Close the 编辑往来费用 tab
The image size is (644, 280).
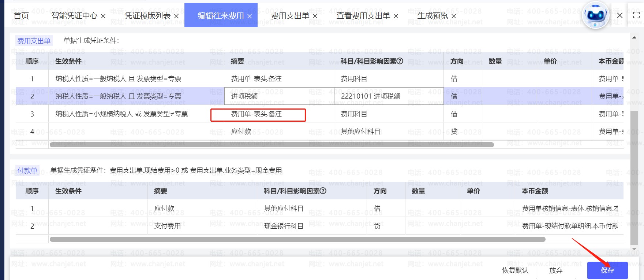click(x=250, y=16)
